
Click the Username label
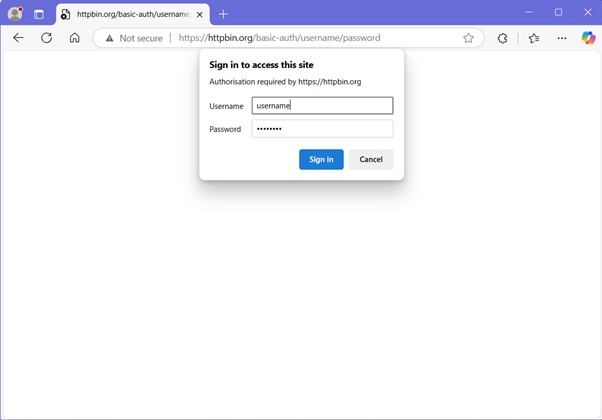pos(227,106)
